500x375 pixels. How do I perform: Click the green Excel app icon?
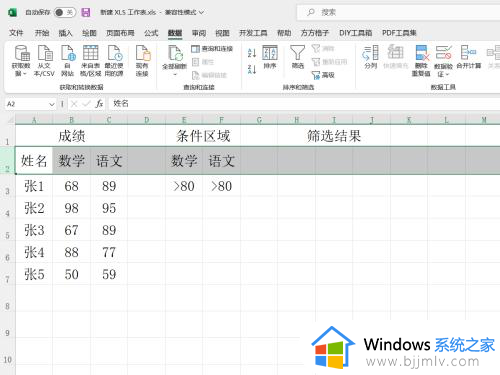13,13
